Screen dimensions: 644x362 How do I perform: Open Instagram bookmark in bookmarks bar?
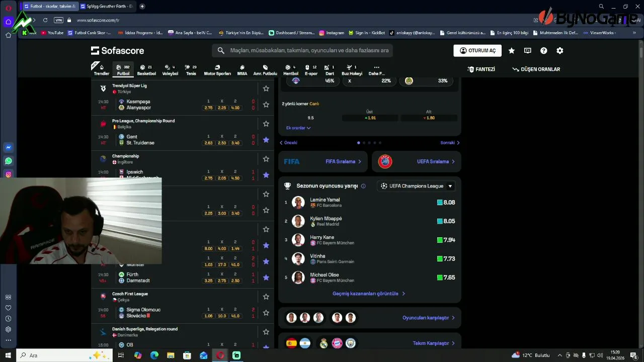click(332, 33)
